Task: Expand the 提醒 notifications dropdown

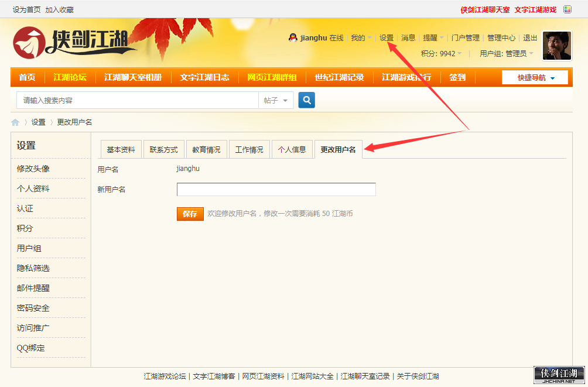Action: tap(433, 38)
